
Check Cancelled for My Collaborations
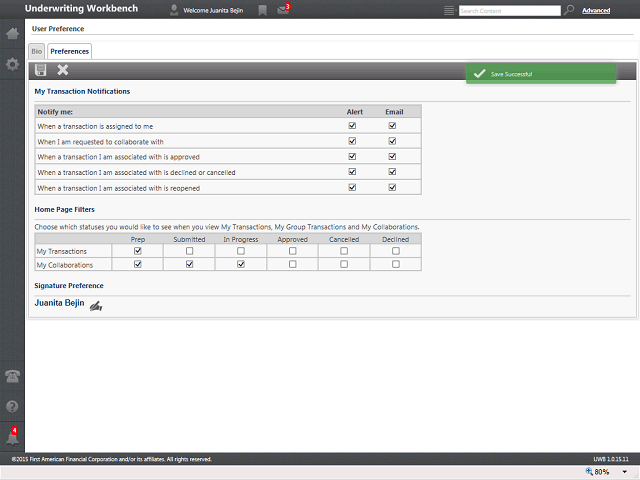click(x=344, y=264)
